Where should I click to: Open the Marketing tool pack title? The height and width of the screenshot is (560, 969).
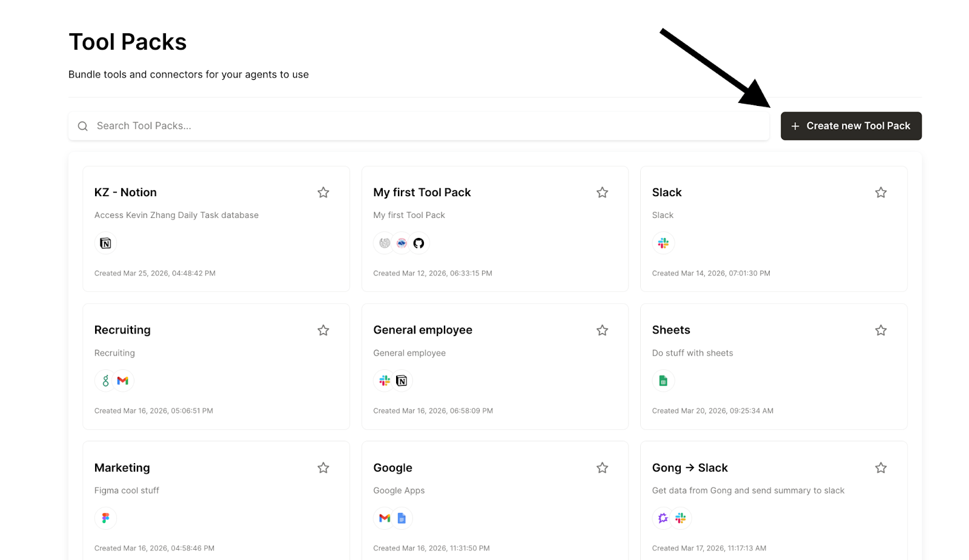point(122,467)
